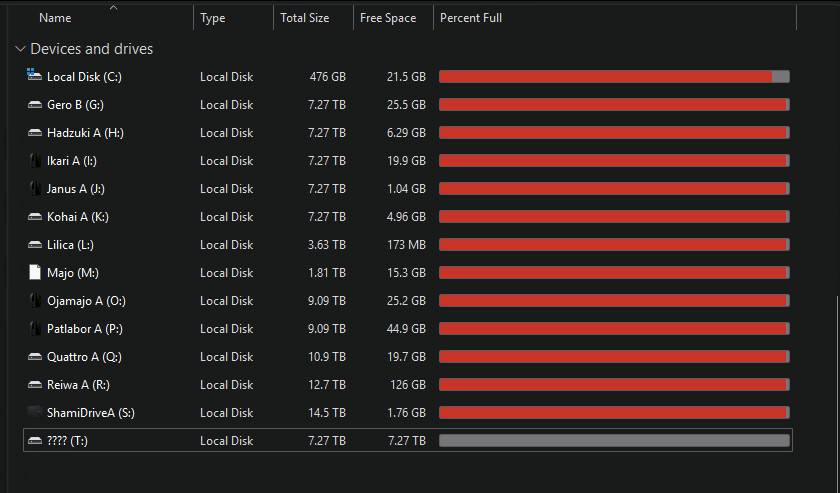Select the ???? (T:) name
The image size is (840, 493).
coord(68,441)
